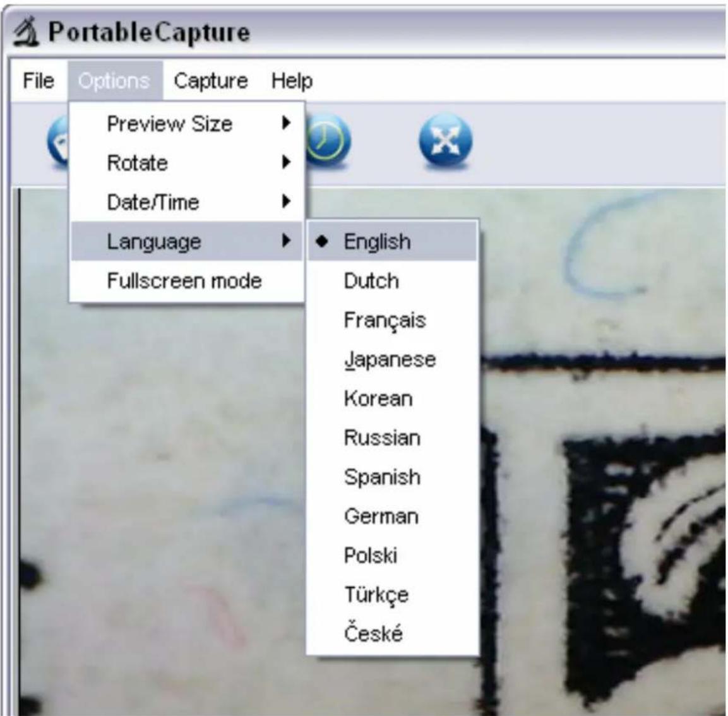Close the open Options menu

click(114, 81)
